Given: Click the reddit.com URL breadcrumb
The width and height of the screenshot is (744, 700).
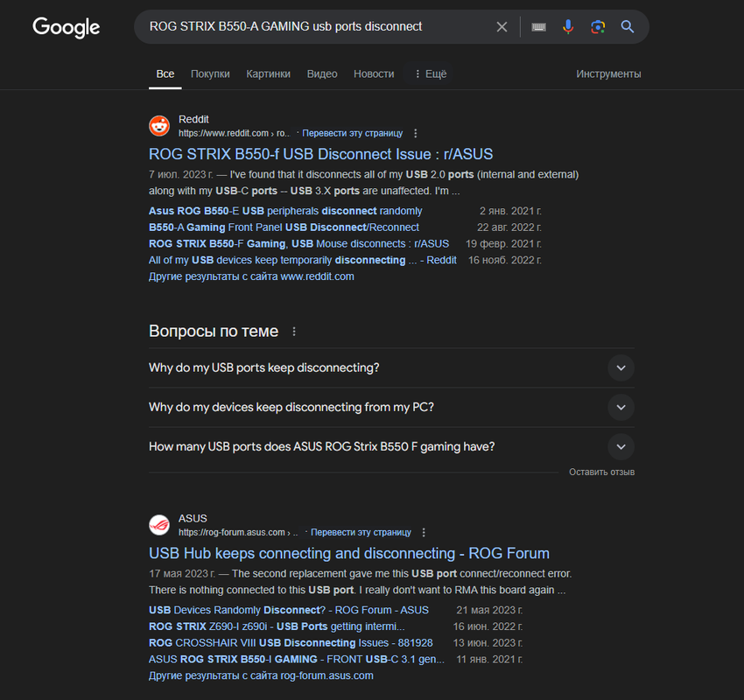Looking at the screenshot, I should [234, 133].
